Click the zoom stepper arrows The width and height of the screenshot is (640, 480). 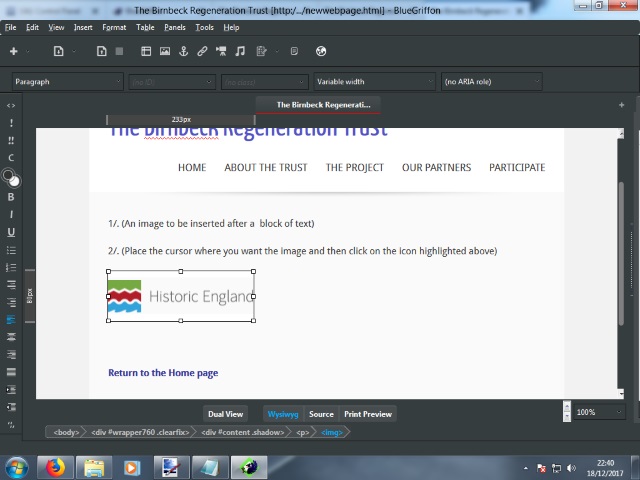[x=567, y=411]
